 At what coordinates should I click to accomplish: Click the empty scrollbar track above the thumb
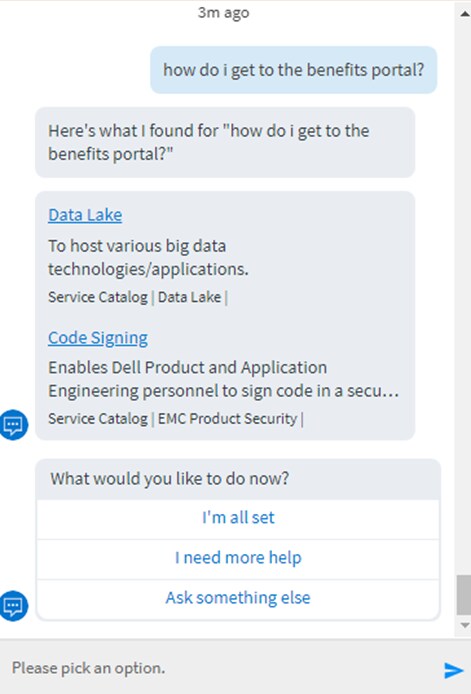coord(464,297)
